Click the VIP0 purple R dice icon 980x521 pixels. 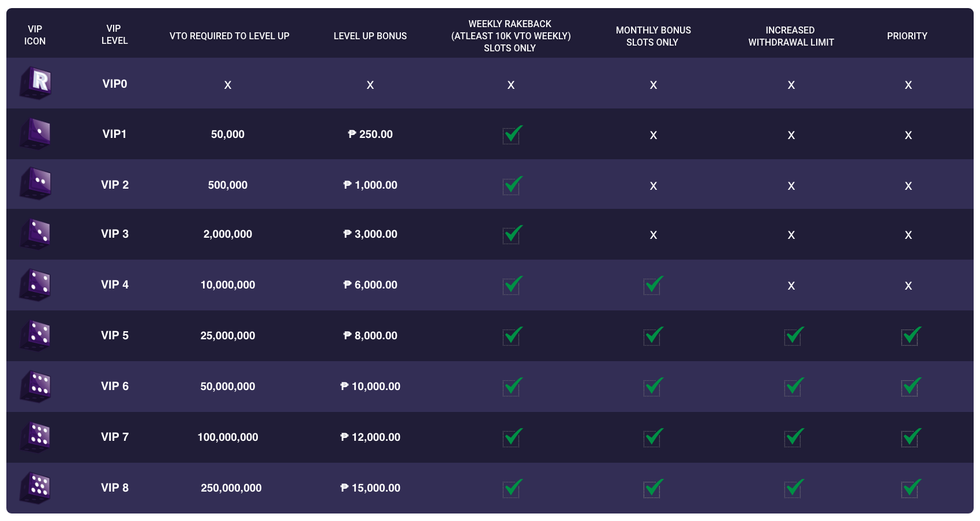[x=36, y=83]
